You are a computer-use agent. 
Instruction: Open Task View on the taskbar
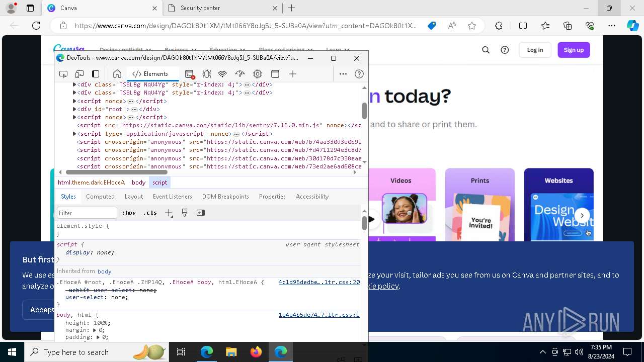point(181,352)
